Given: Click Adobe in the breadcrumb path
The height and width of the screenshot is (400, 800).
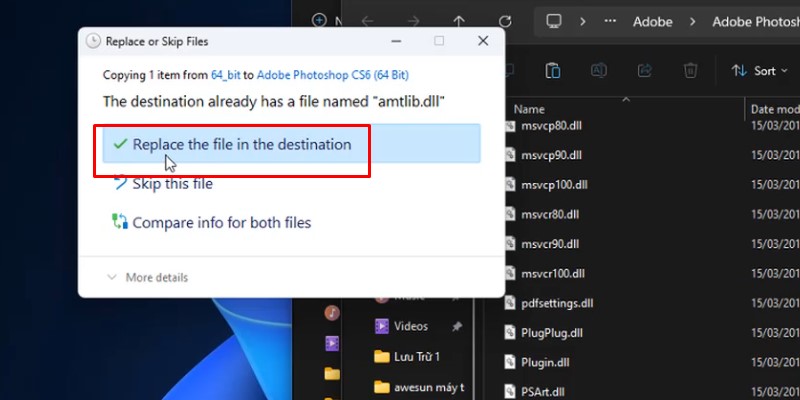Looking at the screenshot, I should coord(652,21).
